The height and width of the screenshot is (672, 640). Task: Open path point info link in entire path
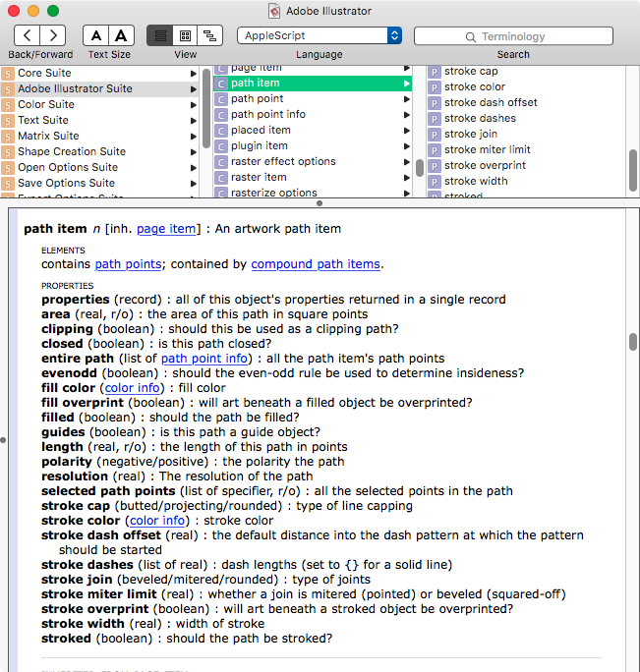point(204,359)
